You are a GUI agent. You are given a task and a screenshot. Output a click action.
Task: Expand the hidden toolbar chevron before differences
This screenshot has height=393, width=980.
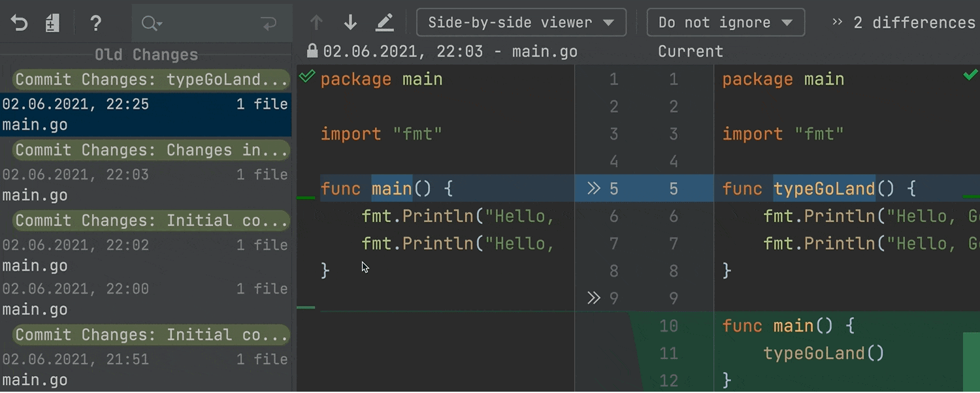click(x=837, y=22)
